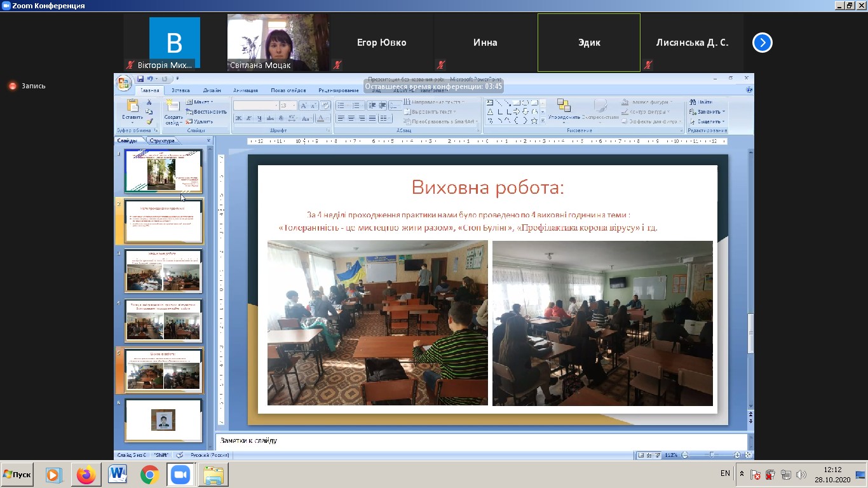Show more Zoom participants with arrow button

point(762,43)
